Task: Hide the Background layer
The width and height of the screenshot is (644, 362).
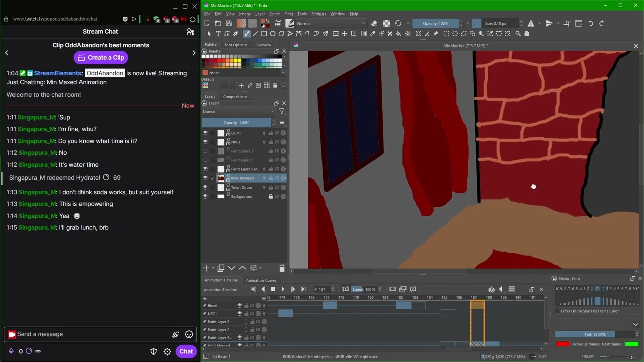Action: click(x=205, y=197)
